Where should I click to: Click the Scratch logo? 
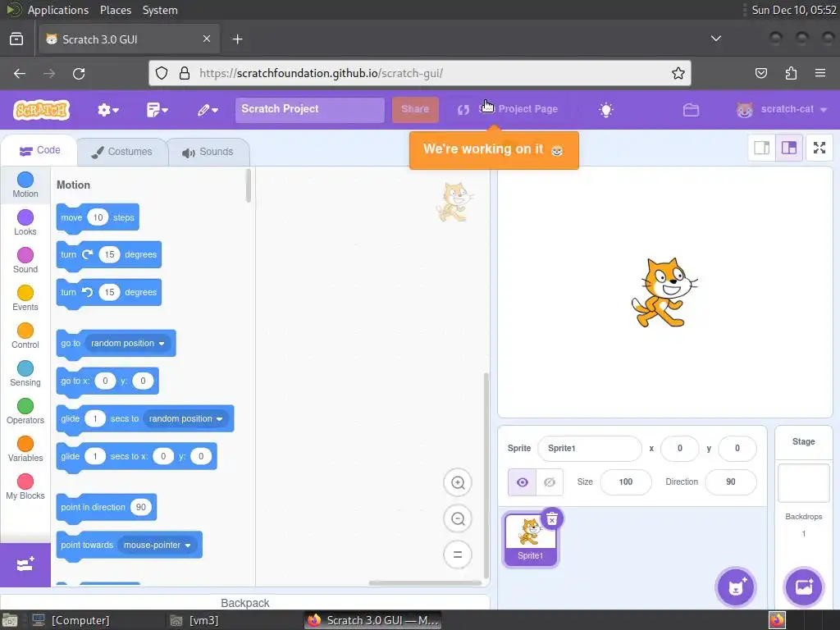click(x=41, y=110)
